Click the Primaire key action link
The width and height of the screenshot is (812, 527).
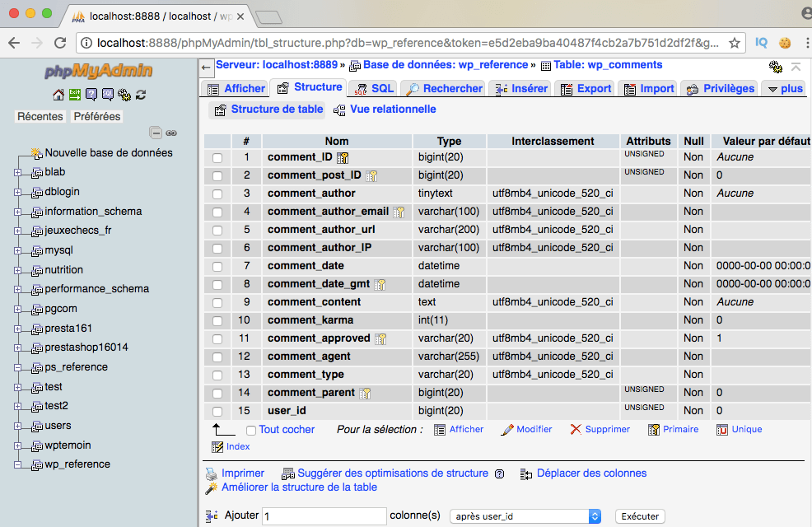[x=673, y=429]
